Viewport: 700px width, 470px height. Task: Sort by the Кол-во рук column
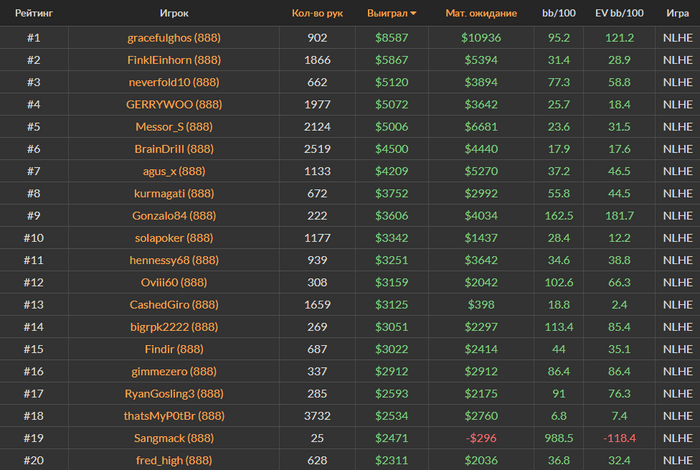317,13
